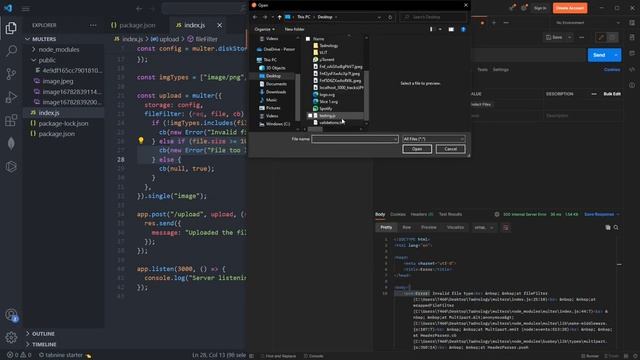640x360 pixels.
Task: Click the Bulk Edit link
Action: (x=612, y=94)
